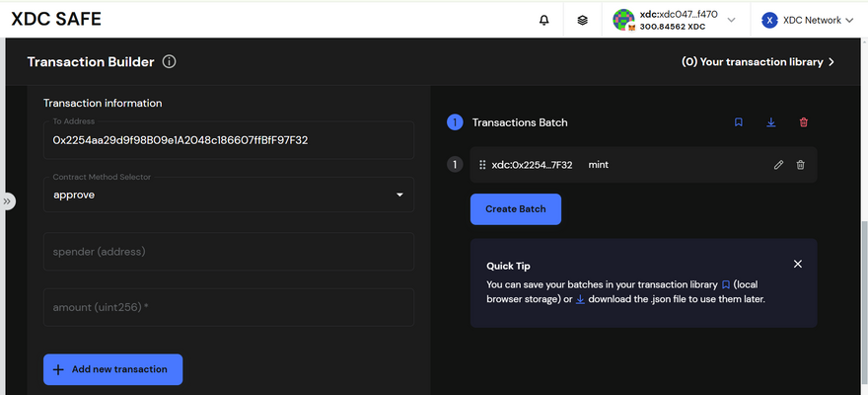The height and width of the screenshot is (395, 868).
Task: Remove the mint transaction trash icon
Action: coord(800,165)
